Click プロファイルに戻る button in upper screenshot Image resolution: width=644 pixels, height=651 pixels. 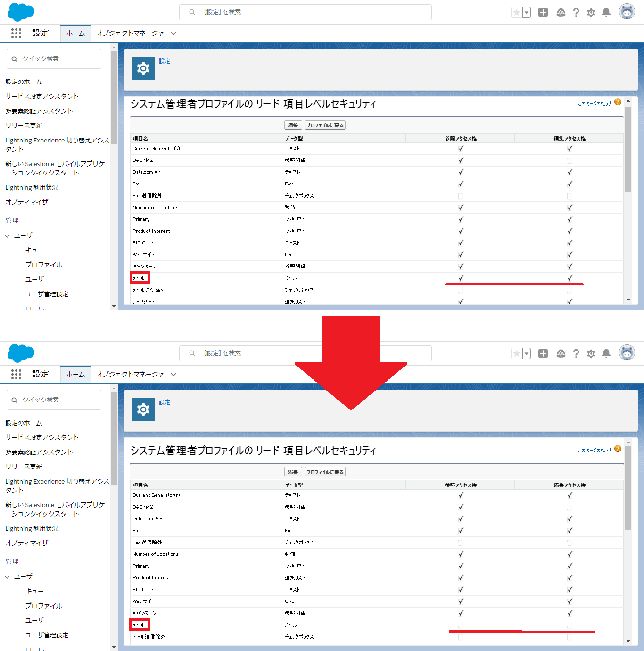point(325,125)
